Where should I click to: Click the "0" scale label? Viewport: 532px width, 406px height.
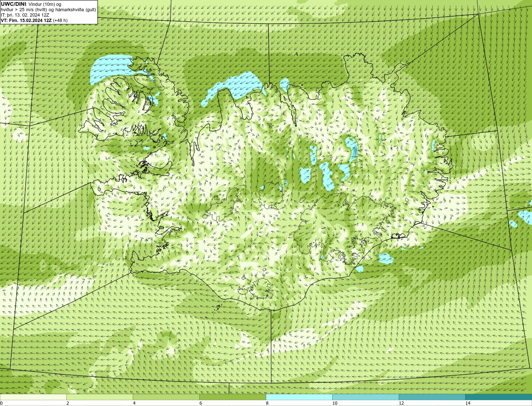pyautogui.click(x=1, y=403)
